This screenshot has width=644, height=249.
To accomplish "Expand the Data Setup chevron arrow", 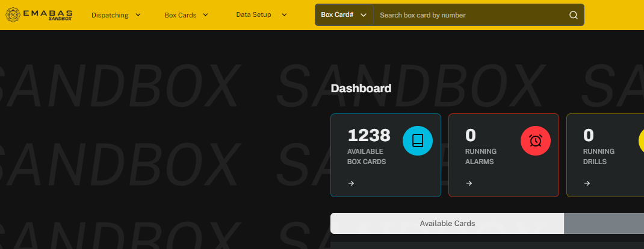I will point(284,15).
